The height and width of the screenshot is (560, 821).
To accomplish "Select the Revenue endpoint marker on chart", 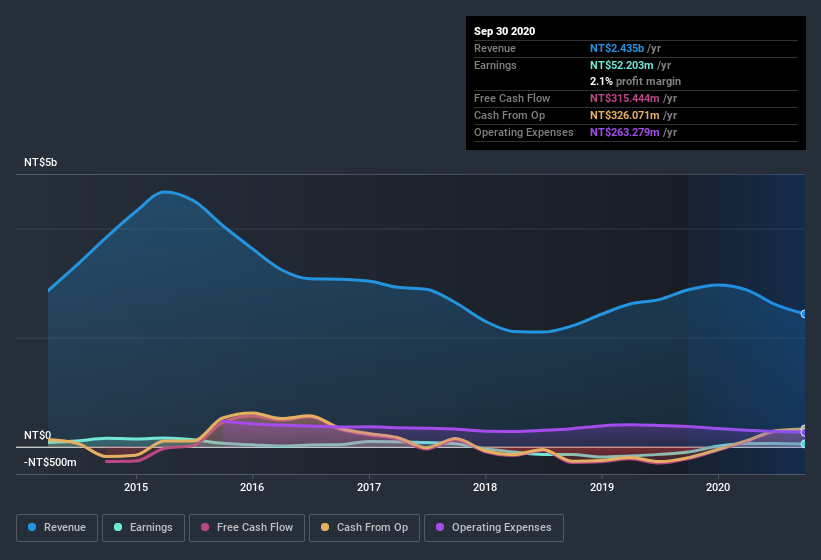I will tap(804, 314).
